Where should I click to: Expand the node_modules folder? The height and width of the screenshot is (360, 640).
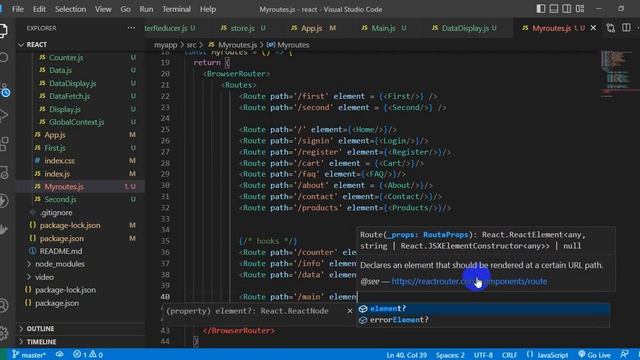[80, 264]
